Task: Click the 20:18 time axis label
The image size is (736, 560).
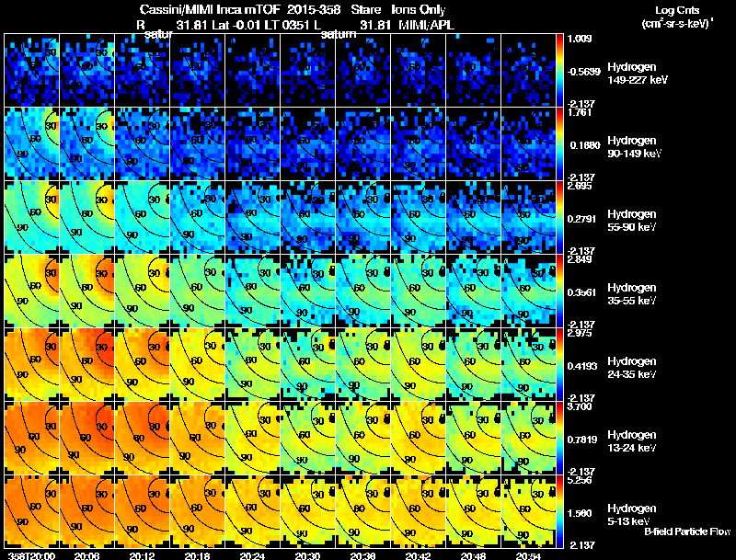Action: pyautogui.click(x=197, y=556)
